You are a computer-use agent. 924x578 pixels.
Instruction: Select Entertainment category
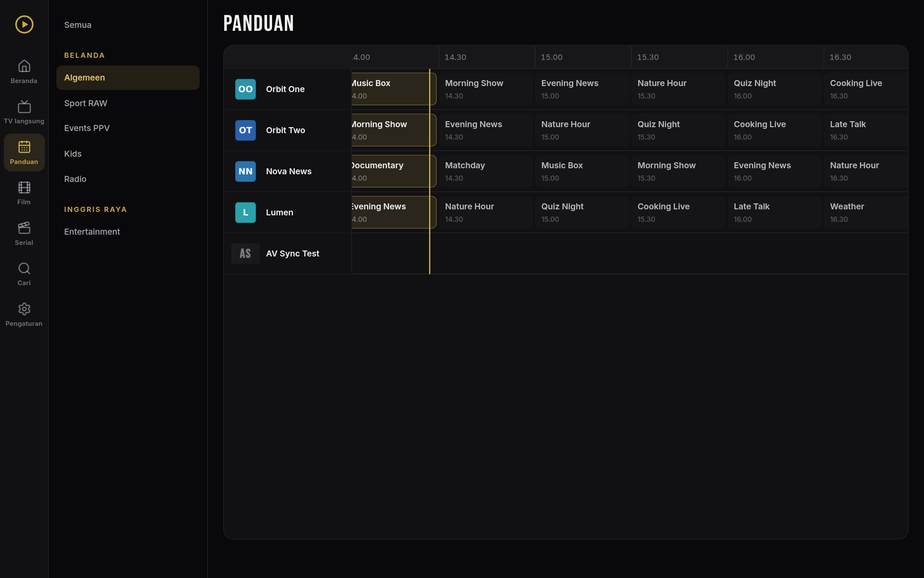pos(128,232)
